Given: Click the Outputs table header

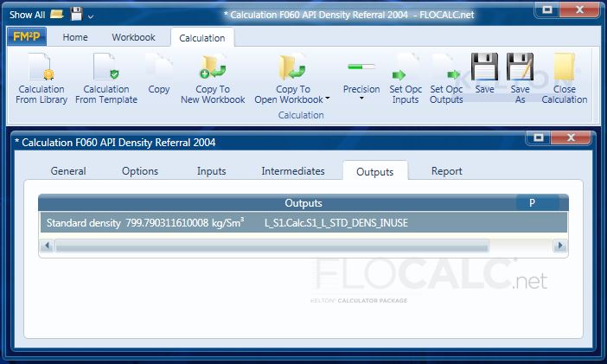Looking at the screenshot, I should click(303, 203).
